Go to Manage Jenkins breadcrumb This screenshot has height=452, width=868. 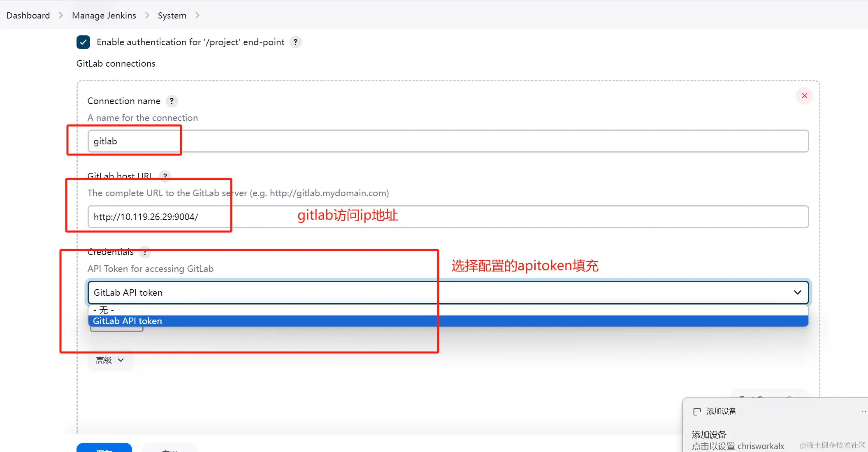coord(104,15)
